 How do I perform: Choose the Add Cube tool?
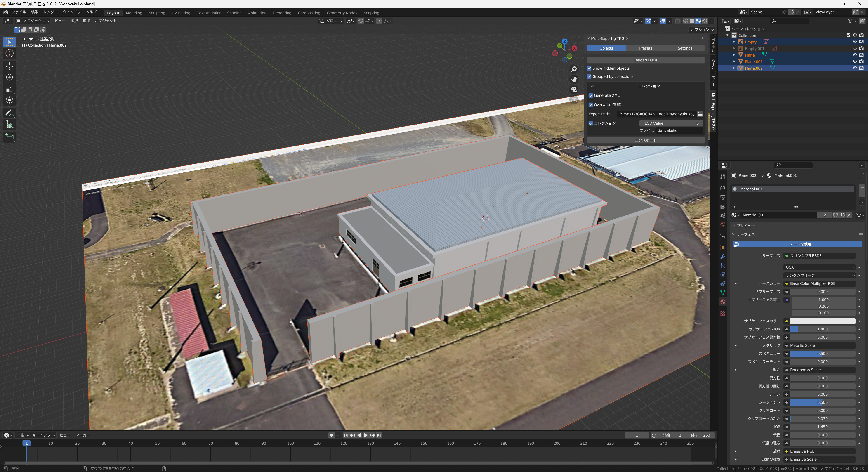9,137
